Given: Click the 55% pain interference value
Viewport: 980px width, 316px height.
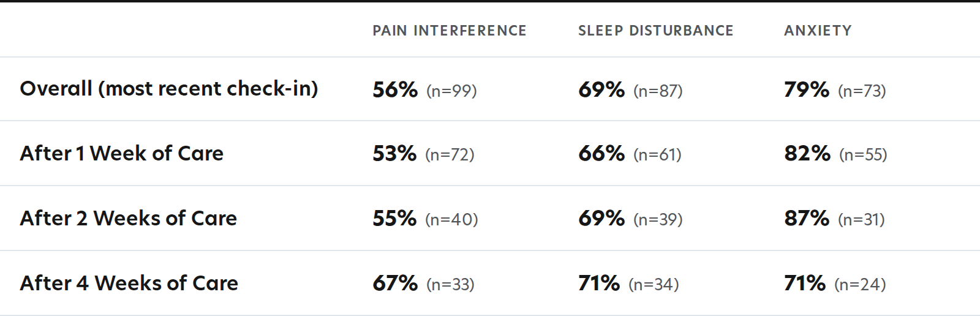Looking at the screenshot, I should (x=394, y=219).
